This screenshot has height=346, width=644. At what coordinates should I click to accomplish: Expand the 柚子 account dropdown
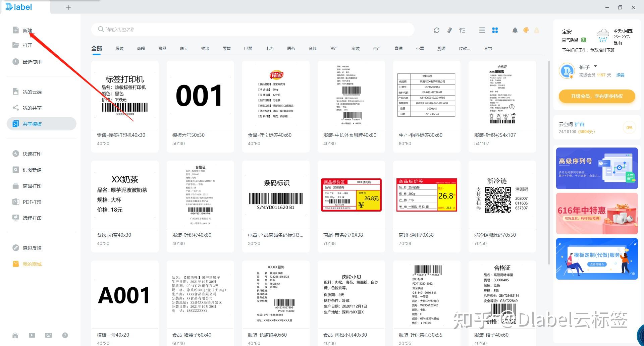click(595, 66)
